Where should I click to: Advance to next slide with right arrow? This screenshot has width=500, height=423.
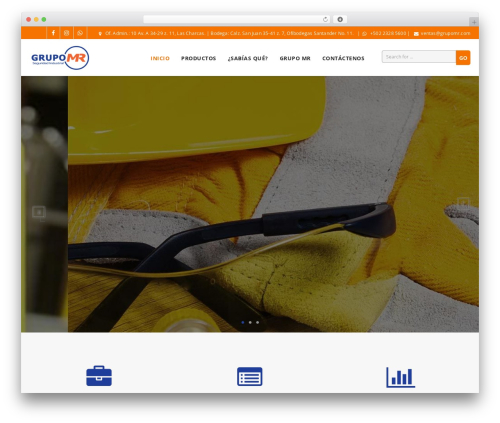[x=463, y=202]
